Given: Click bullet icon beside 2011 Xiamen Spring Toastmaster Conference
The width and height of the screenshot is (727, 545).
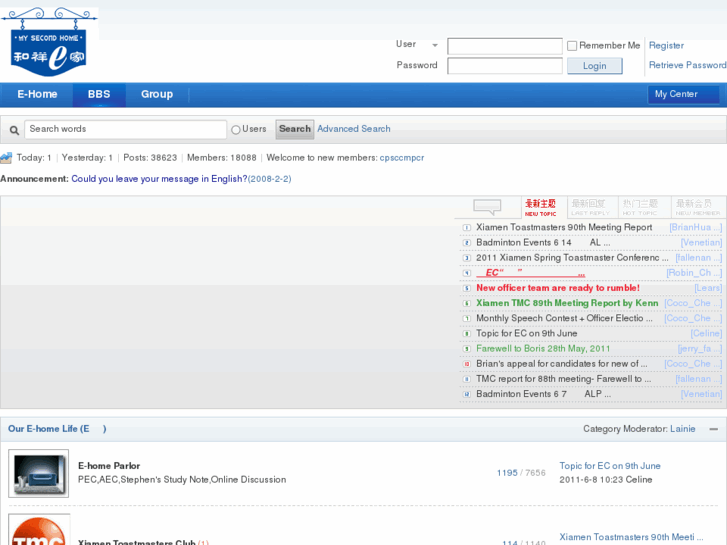Looking at the screenshot, I should coord(467,258).
